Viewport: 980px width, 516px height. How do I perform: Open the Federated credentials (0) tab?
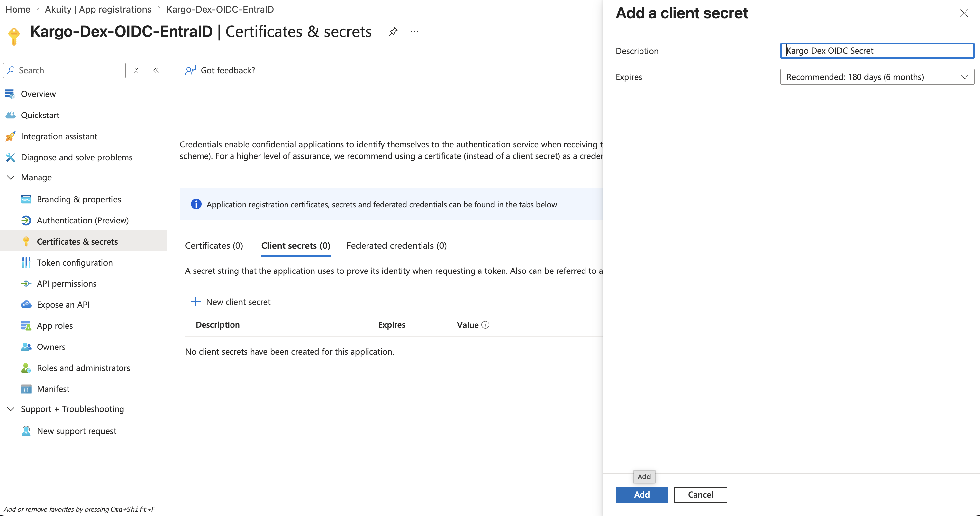(x=396, y=245)
